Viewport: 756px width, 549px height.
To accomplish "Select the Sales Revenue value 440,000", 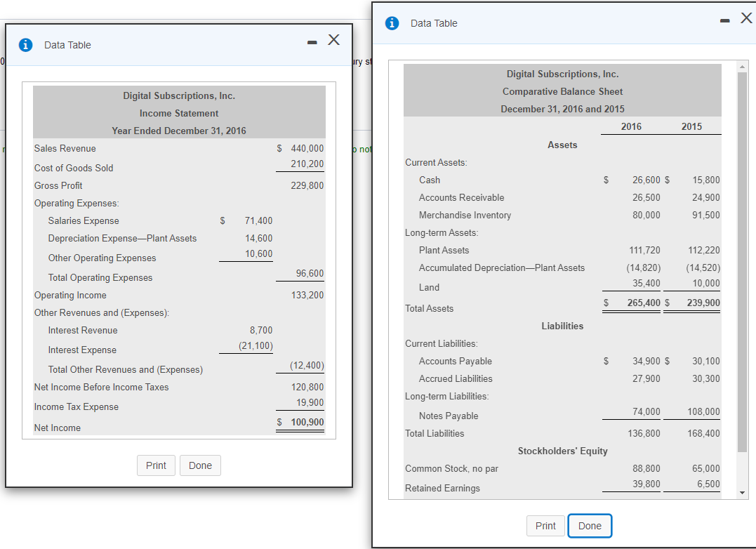I will point(307,148).
